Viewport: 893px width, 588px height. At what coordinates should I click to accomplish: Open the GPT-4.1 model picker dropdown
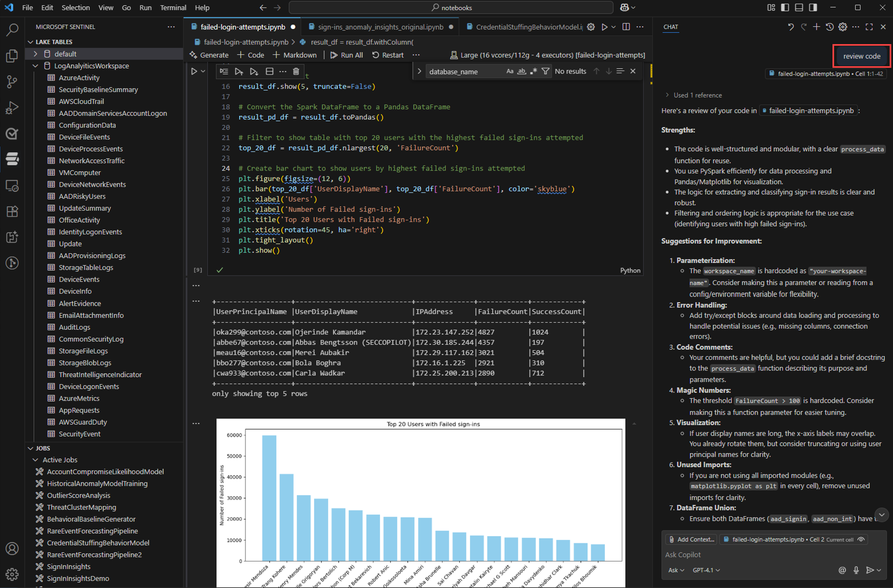[706, 570]
